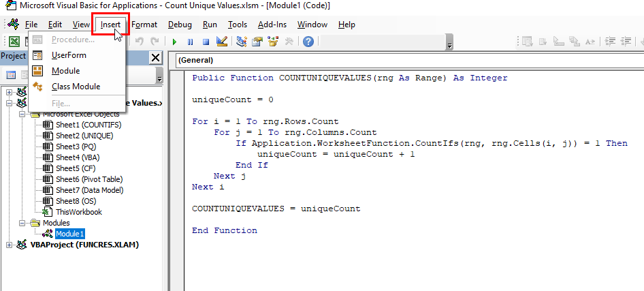Select Module1 in project tree

[x=70, y=234]
